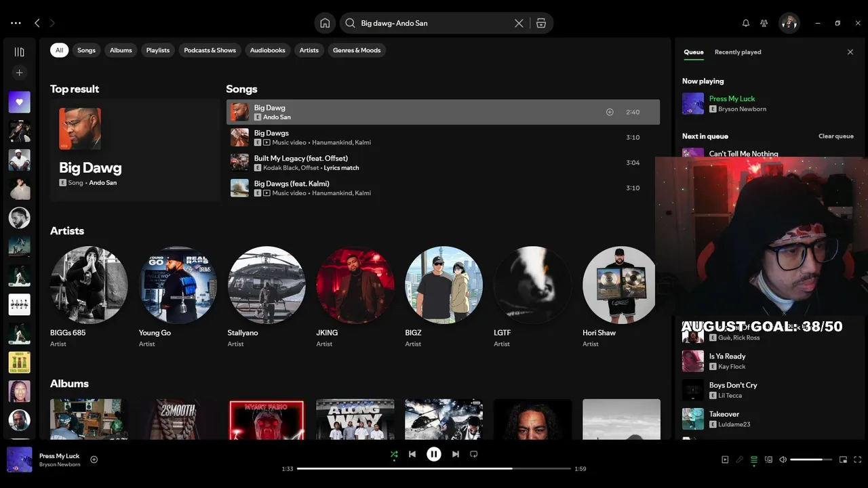Open Press My Luck title in player bar
This screenshot has height=488, width=868.
click(59, 456)
